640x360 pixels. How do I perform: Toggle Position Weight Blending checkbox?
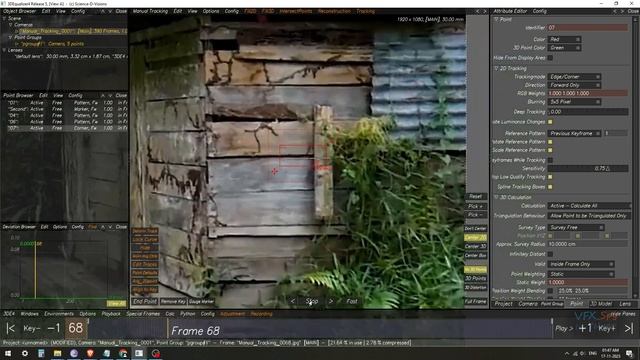coord(550,291)
